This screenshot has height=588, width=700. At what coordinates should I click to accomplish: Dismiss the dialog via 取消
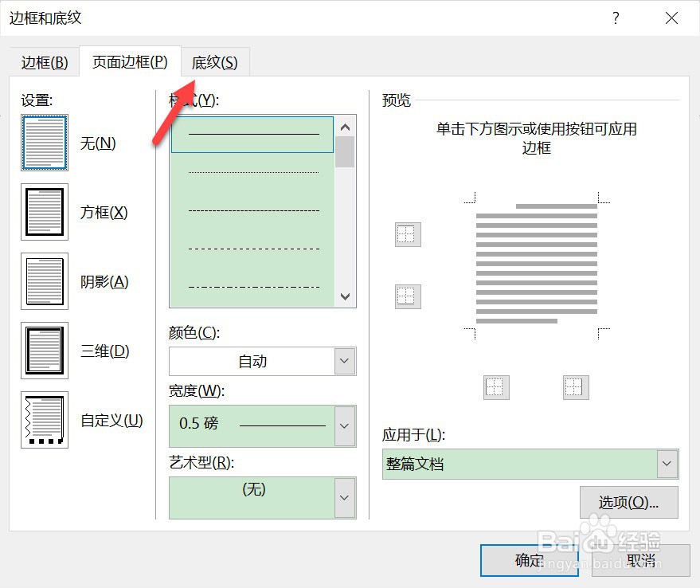642,560
